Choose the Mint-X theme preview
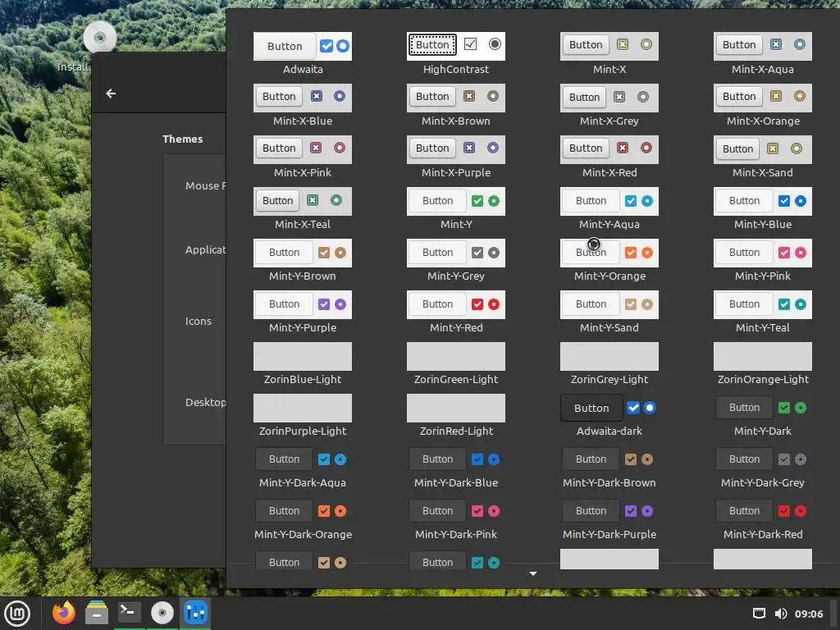The image size is (840, 630). click(609, 53)
